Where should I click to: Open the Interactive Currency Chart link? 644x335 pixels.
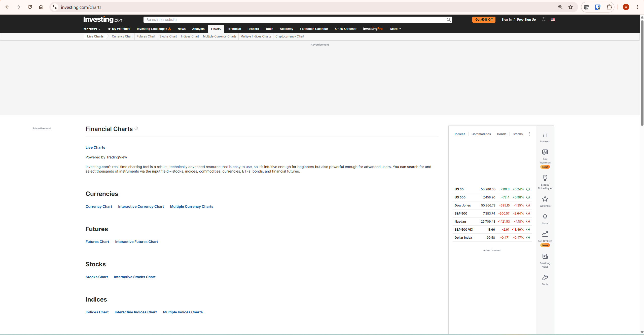click(141, 206)
